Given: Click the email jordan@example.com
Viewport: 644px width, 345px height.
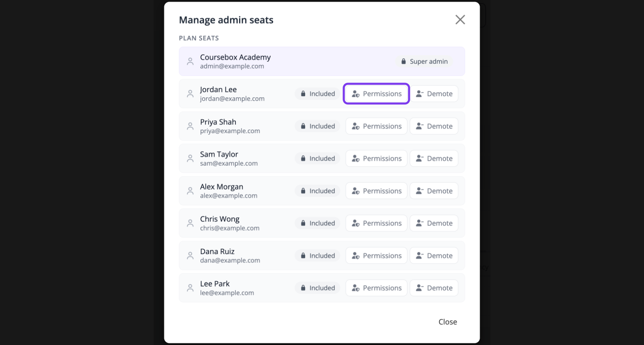Looking at the screenshot, I should pyautogui.click(x=232, y=99).
